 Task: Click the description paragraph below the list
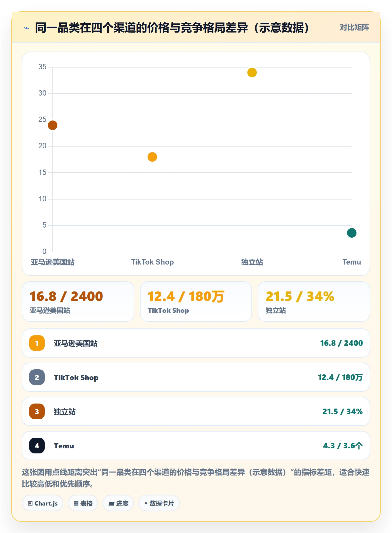(196, 478)
